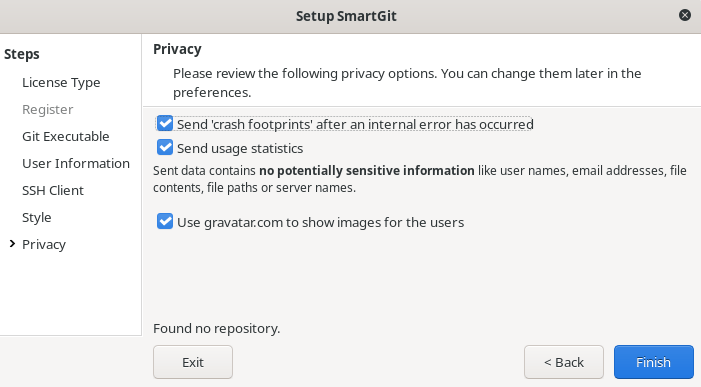Jump to User Information step
Screen dimensions: 701x387
(76, 164)
